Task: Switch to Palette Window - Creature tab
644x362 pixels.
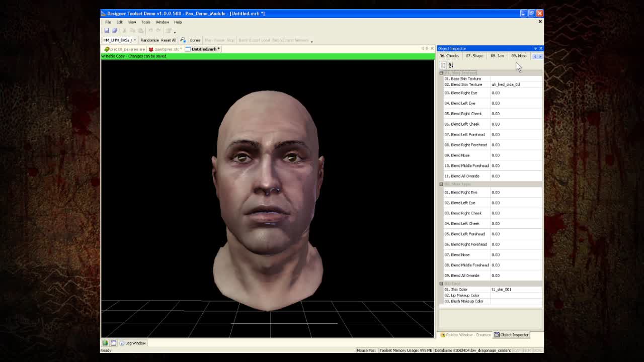Action: pos(466,335)
